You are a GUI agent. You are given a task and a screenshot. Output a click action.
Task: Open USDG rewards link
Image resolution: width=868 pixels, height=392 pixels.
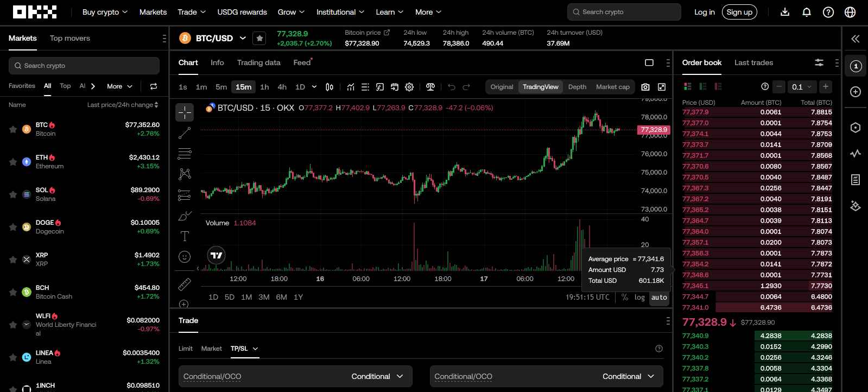[242, 12]
